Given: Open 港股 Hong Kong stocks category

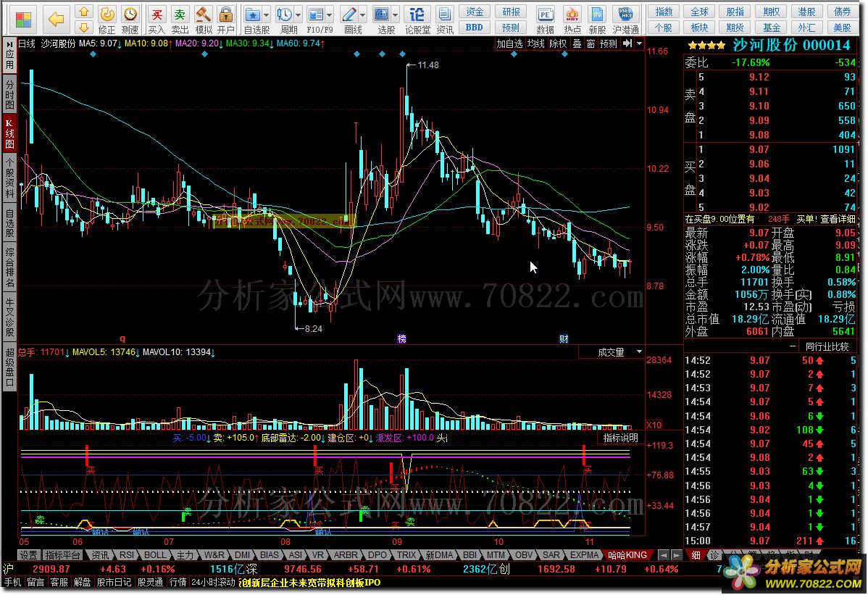Looking at the screenshot, I should click(806, 12).
